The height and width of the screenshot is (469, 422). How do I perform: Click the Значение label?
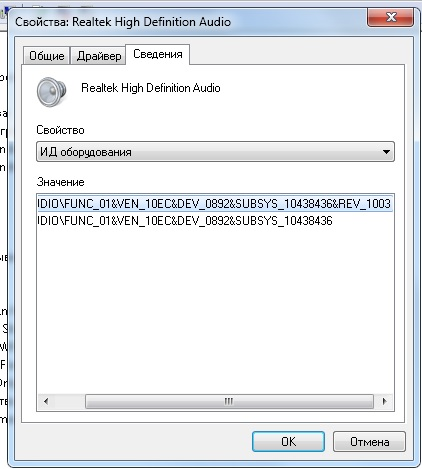(x=60, y=182)
